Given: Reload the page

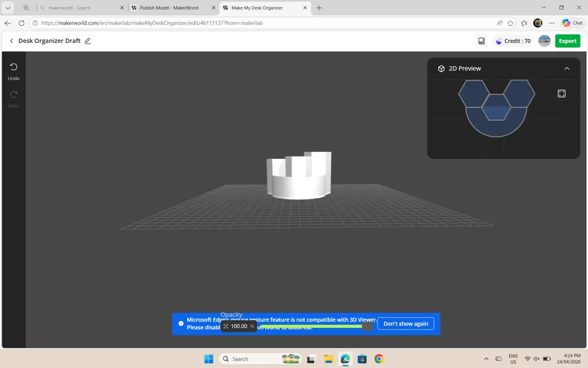Looking at the screenshot, I should pyautogui.click(x=21, y=23).
